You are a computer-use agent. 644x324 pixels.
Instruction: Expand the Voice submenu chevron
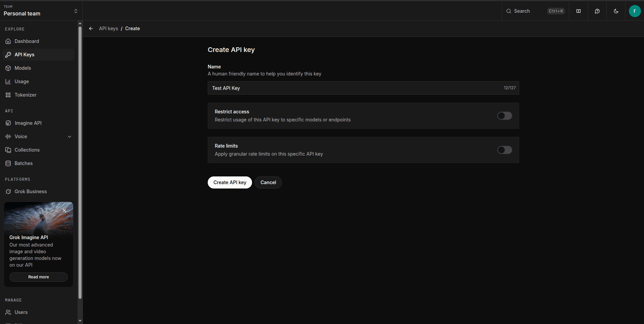(69, 137)
